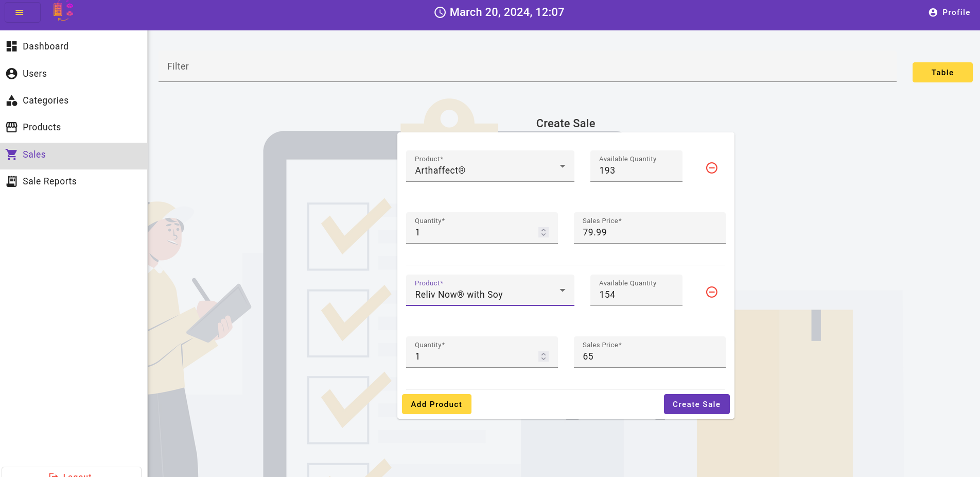
Task: Click the Sales cart icon
Action: click(11, 155)
